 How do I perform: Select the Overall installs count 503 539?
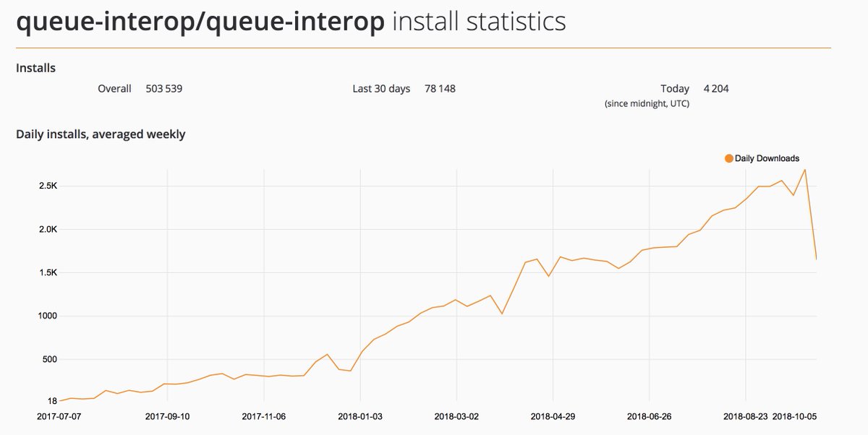[164, 88]
